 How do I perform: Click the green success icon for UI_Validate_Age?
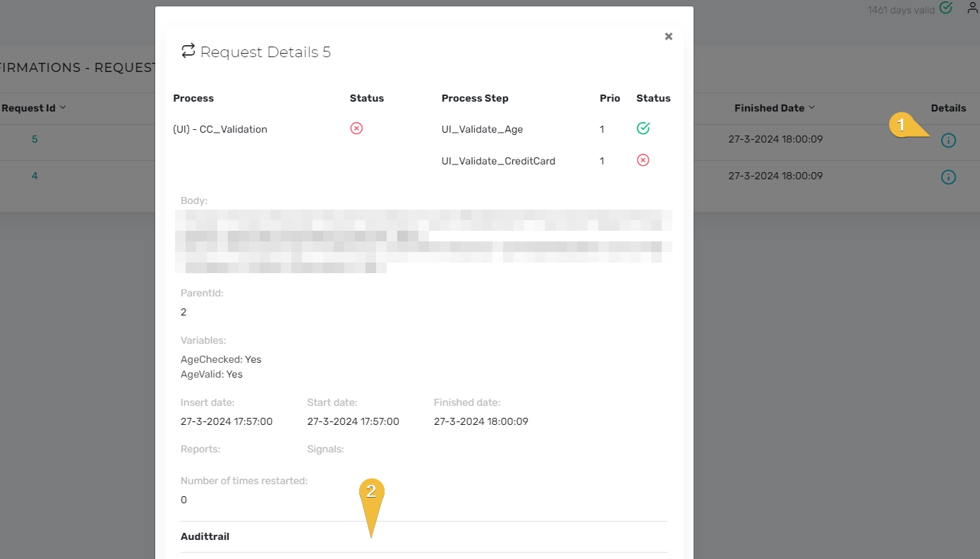click(x=643, y=128)
